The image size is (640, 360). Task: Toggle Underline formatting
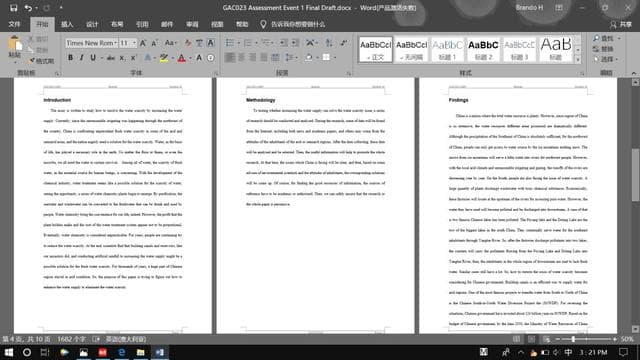pos(93,58)
